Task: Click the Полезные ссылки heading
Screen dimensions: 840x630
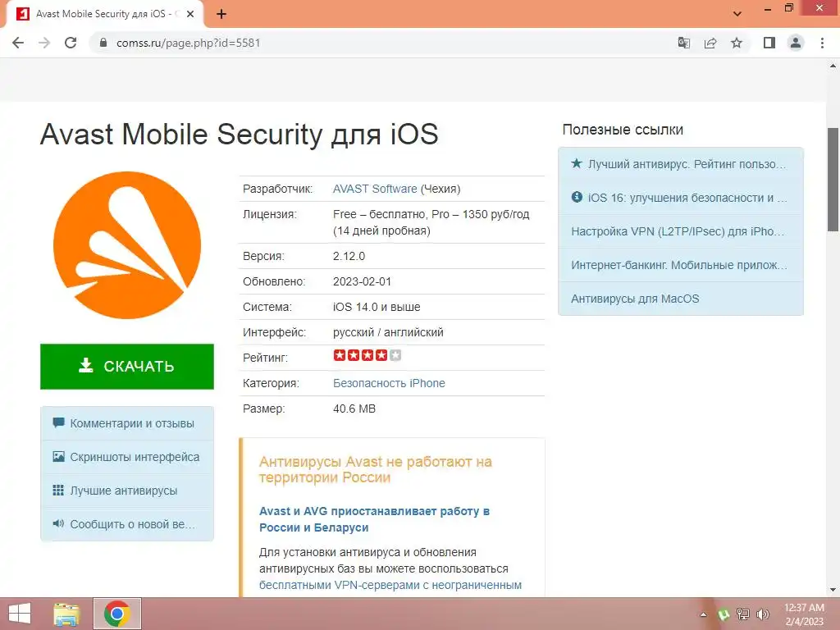Action: pos(623,130)
